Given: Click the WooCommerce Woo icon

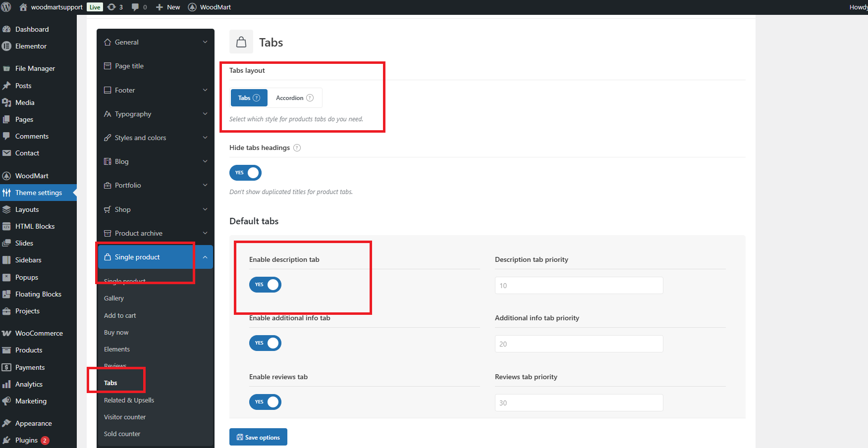Looking at the screenshot, I should (6, 333).
